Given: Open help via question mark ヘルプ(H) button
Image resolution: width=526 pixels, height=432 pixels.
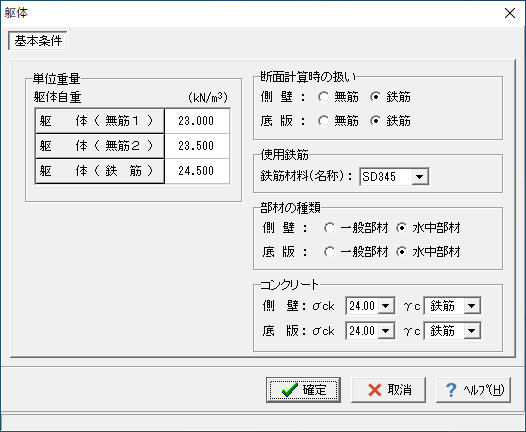Looking at the screenshot, I should click(473, 390).
